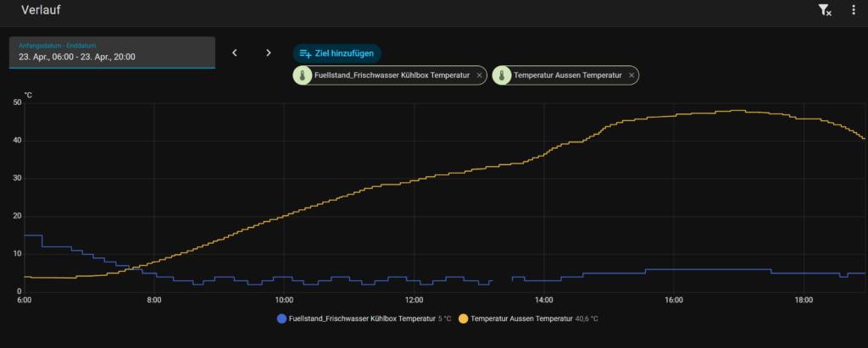The width and height of the screenshot is (868, 348).
Task: Advance to next time range with right chevron
Action: click(x=269, y=52)
